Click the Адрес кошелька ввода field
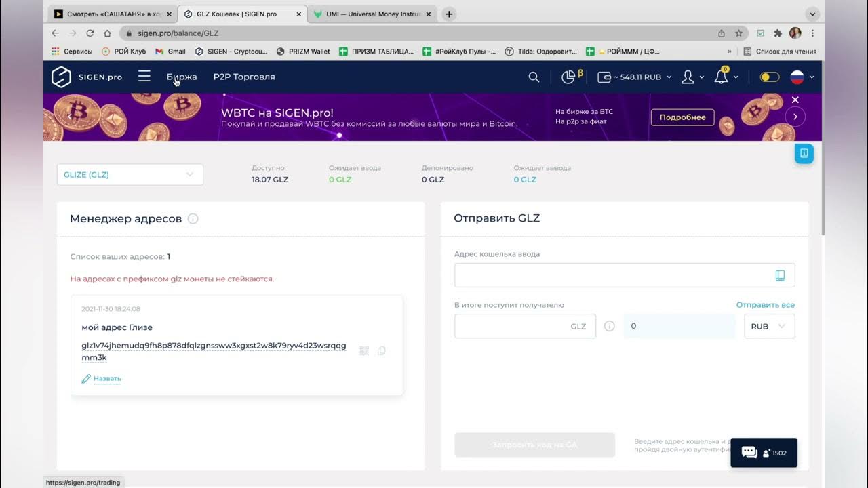Image resolution: width=868 pixels, height=488 pixels. [625, 275]
